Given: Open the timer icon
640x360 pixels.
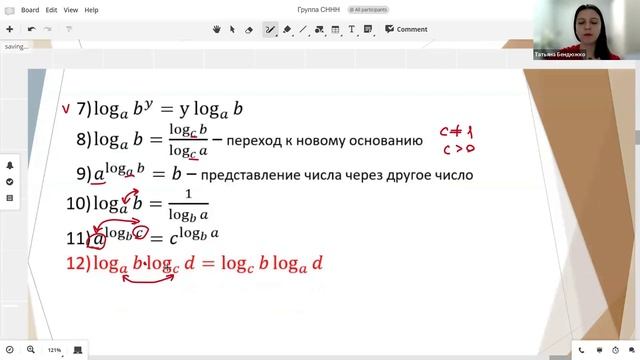Looking at the screenshot, I should (616, 350).
